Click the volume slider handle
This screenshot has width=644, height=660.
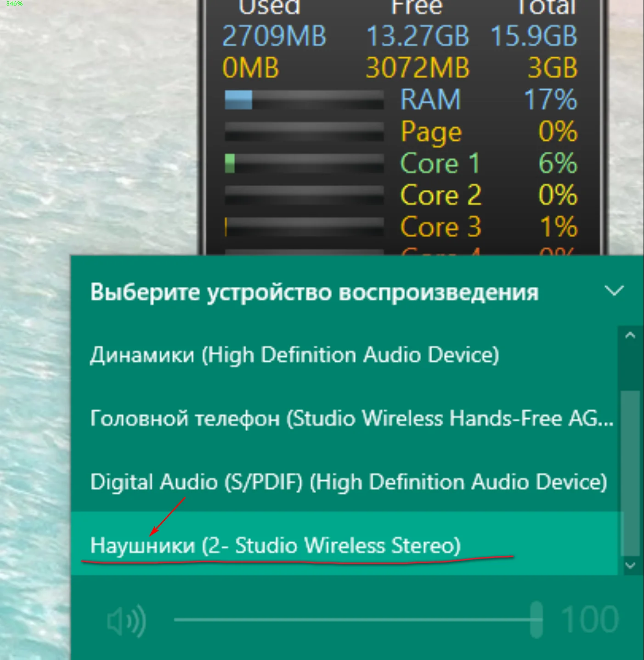[536, 620]
